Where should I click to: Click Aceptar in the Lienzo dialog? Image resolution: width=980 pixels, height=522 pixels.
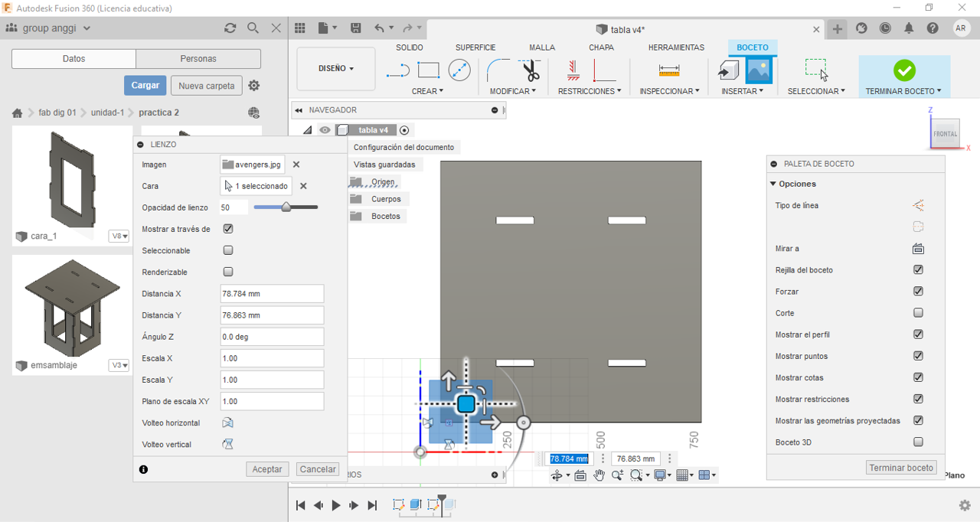click(267, 469)
